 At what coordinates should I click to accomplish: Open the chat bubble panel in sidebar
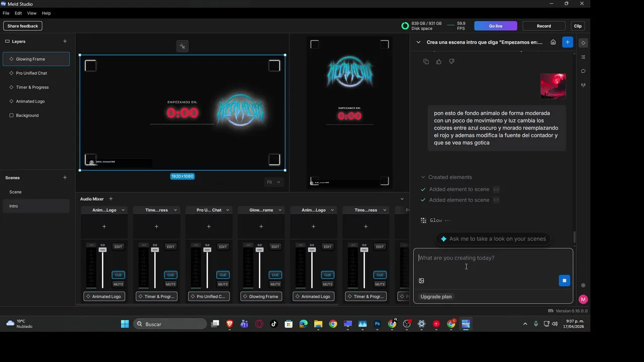[x=583, y=71]
